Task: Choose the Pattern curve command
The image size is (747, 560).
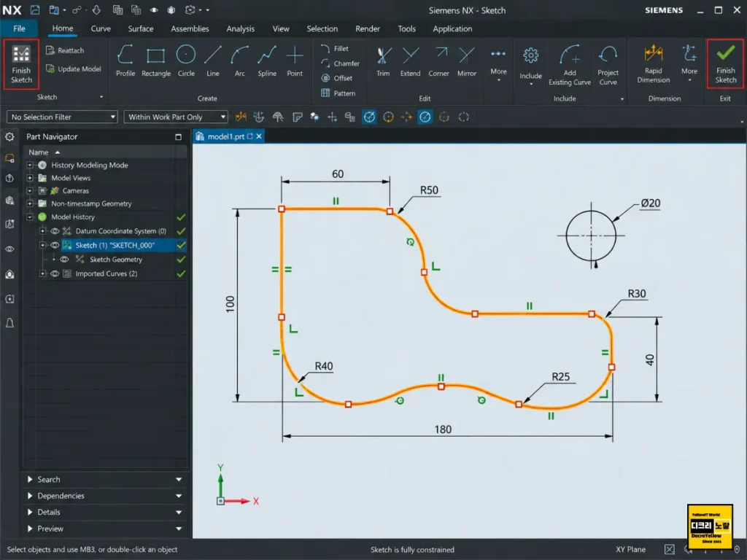Action: click(338, 93)
